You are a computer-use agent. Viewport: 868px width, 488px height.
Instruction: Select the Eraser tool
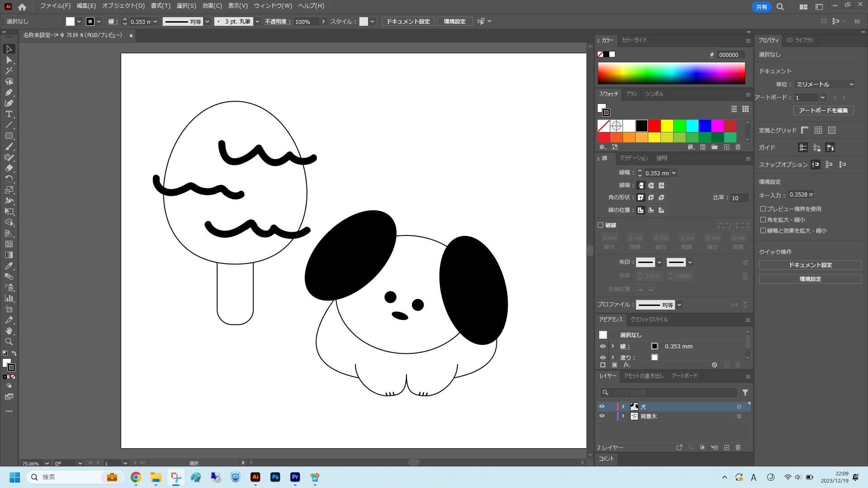(9, 168)
